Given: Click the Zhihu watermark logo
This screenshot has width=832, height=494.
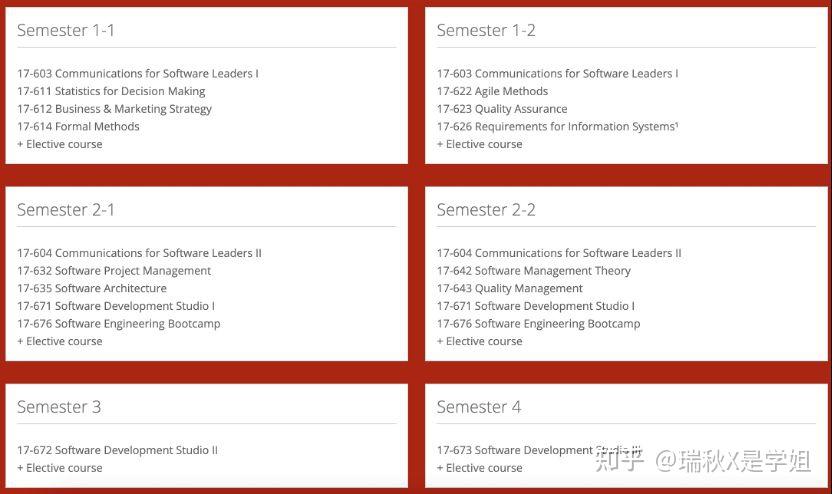Looking at the screenshot, I should pyautogui.click(x=619, y=461).
